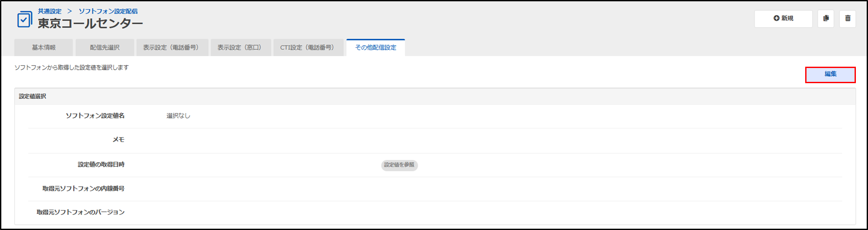Click the 設定値の取得日時 field label
Viewport: 868px width, 230px height.
[101, 165]
